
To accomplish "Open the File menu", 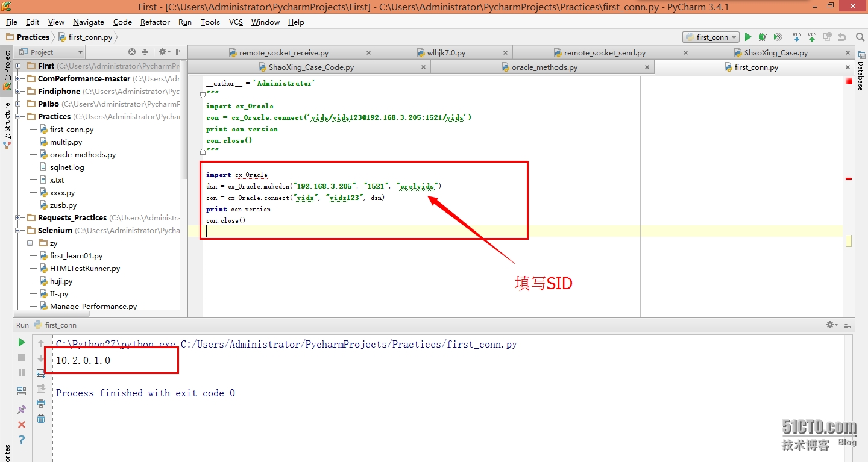I will pos(11,22).
